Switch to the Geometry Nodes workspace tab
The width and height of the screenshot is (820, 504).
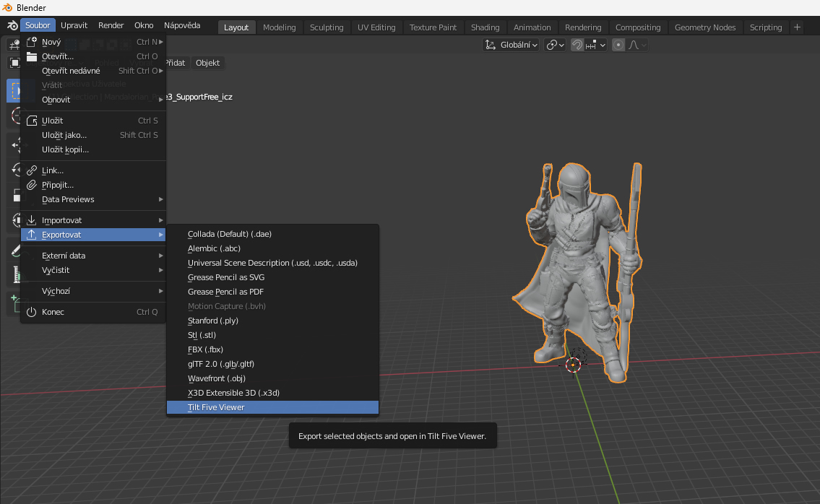(705, 27)
